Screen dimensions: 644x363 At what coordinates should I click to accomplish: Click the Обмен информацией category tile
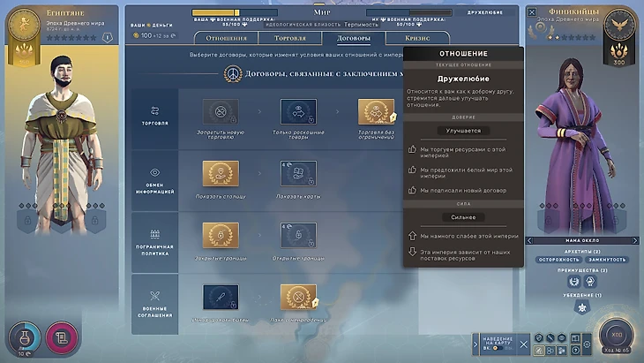pos(155,181)
